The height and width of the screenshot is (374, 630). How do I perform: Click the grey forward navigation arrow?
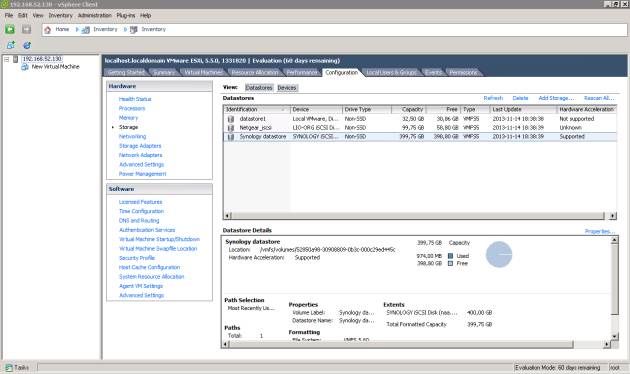[x=26, y=29]
